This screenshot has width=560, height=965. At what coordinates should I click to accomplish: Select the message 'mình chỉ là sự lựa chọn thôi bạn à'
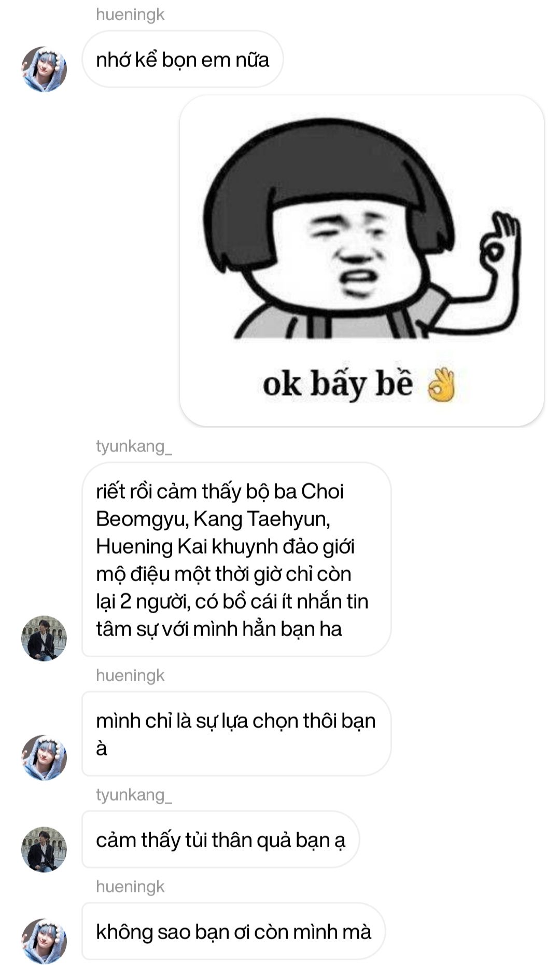[236, 734]
